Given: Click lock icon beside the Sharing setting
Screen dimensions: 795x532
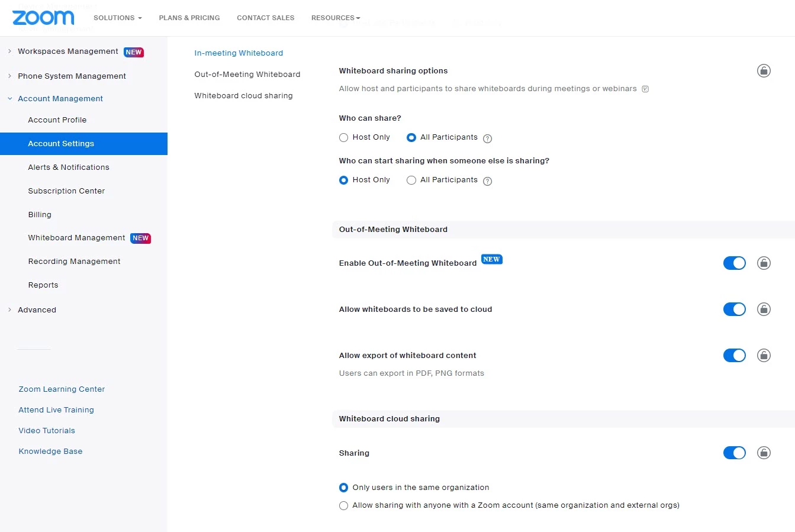Looking at the screenshot, I should [x=764, y=453].
